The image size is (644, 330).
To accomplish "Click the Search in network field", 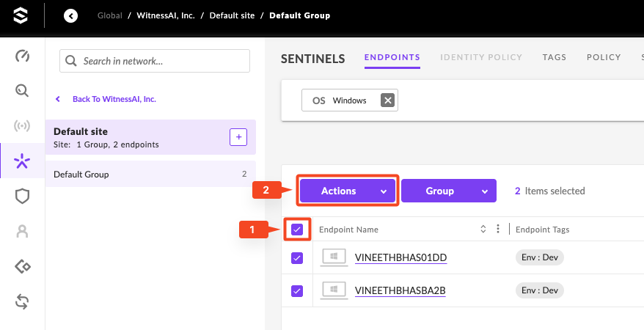I will tap(155, 62).
